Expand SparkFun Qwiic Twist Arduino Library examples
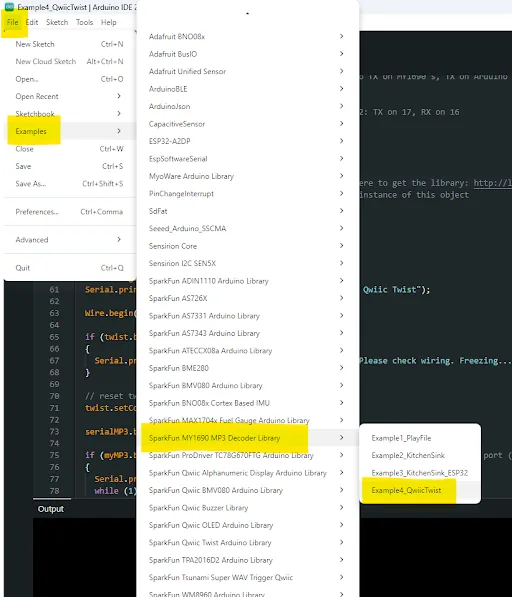The width and height of the screenshot is (512, 597). [x=247, y=543]
